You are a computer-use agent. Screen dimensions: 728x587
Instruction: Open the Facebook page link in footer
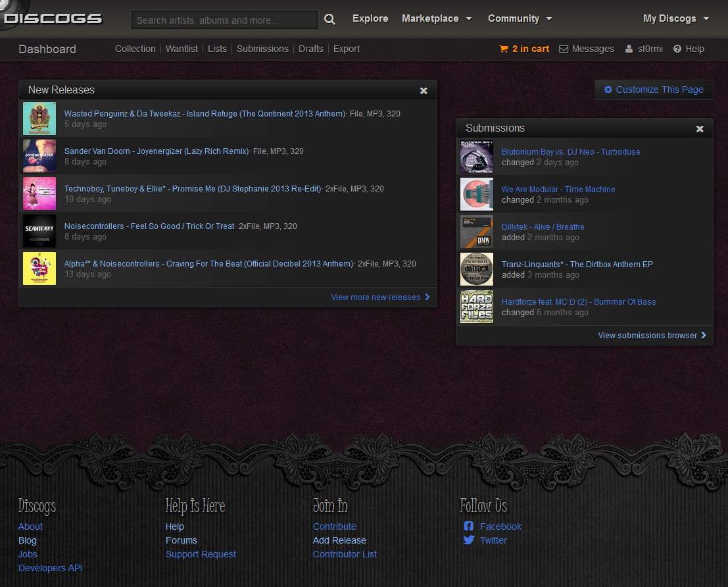(x=500, y=526)
